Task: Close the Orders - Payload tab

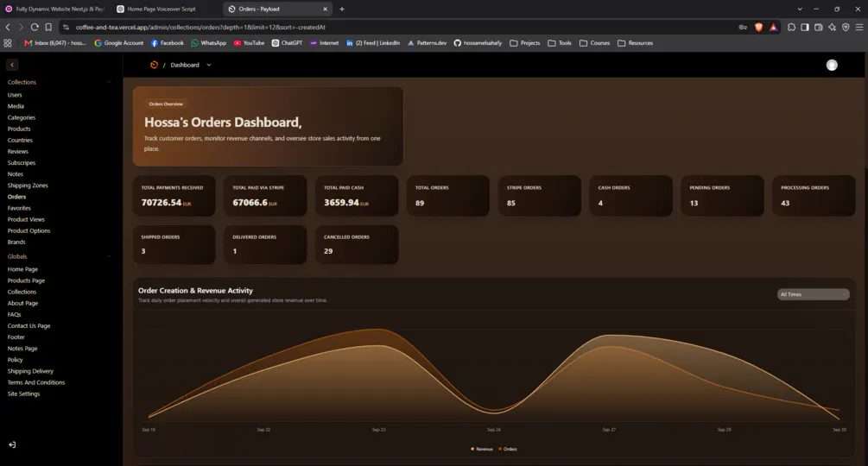Action: (325, 9)
